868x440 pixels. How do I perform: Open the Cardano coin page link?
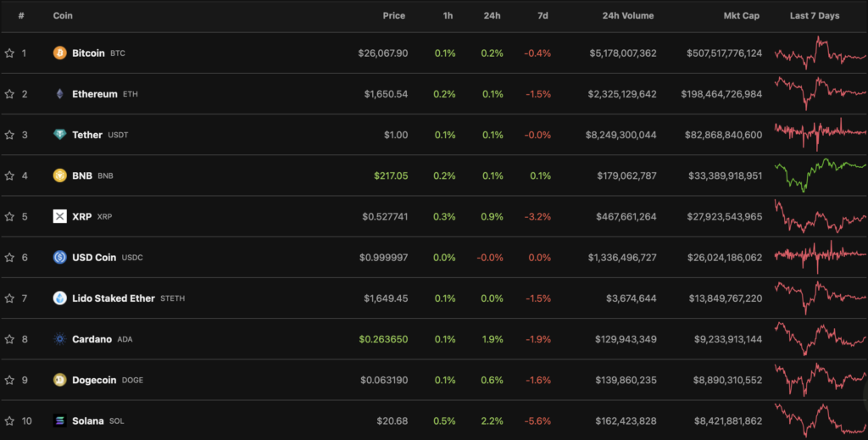[92, 339]
